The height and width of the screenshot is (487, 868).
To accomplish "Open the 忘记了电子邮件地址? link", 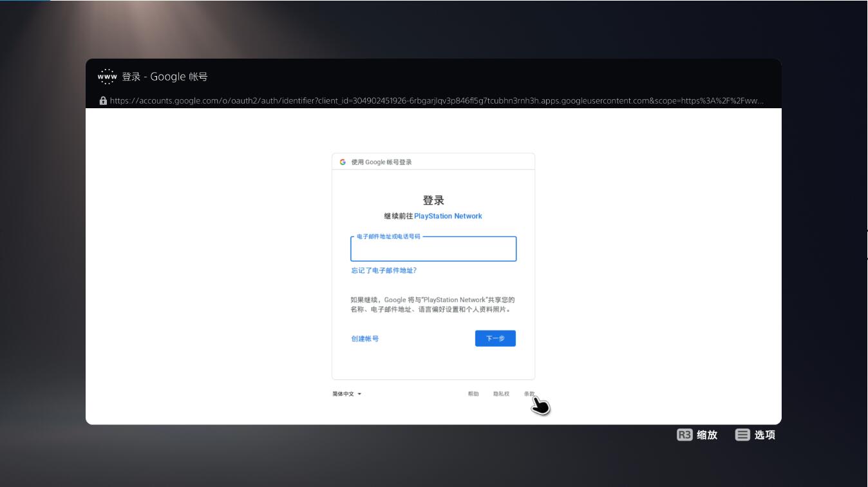I will click(x=384, y=271).
